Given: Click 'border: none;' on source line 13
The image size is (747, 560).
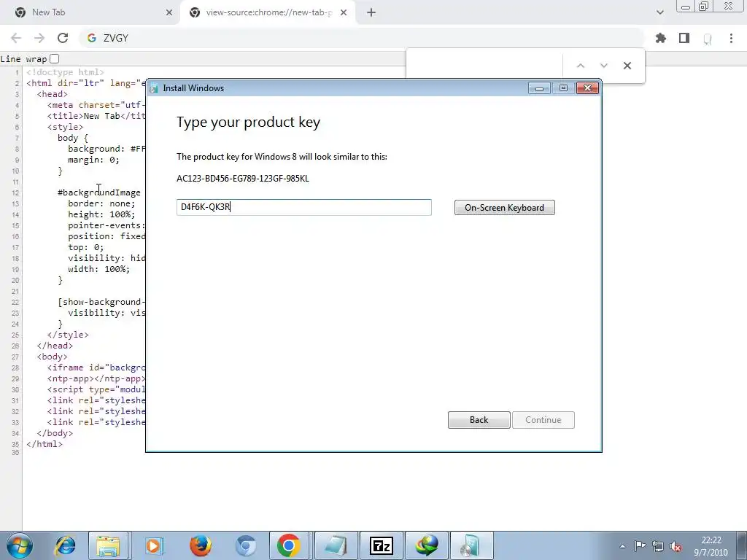Looking at the screenshot, I should (101, 203).
